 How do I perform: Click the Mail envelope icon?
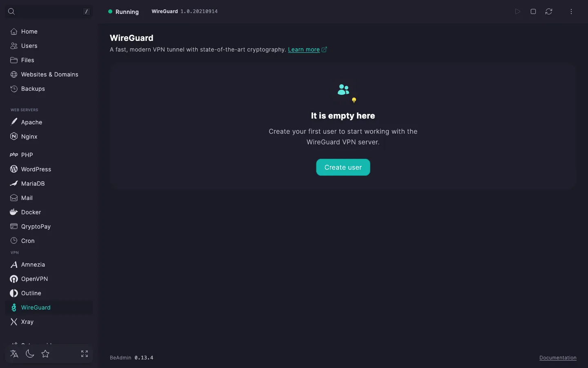(14, 198)
